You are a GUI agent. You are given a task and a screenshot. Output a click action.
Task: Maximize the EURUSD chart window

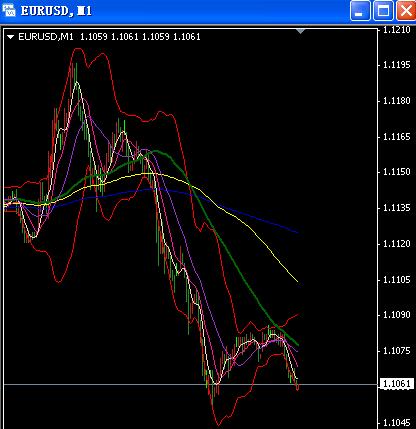point(383,11)
